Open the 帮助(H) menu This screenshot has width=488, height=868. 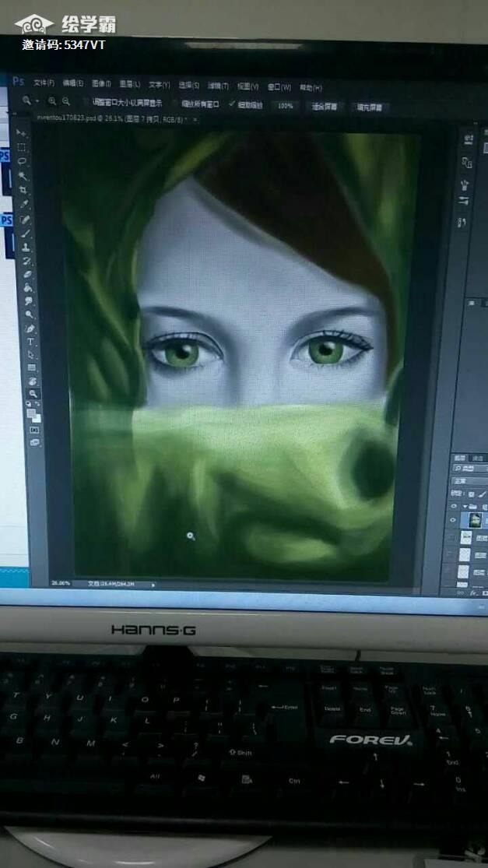pos(311,87)
